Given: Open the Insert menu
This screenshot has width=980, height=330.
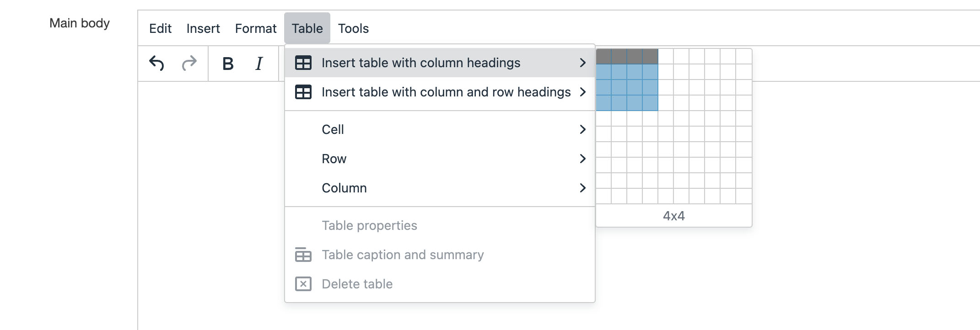Looking at the screenshot, I should [203, 28].
